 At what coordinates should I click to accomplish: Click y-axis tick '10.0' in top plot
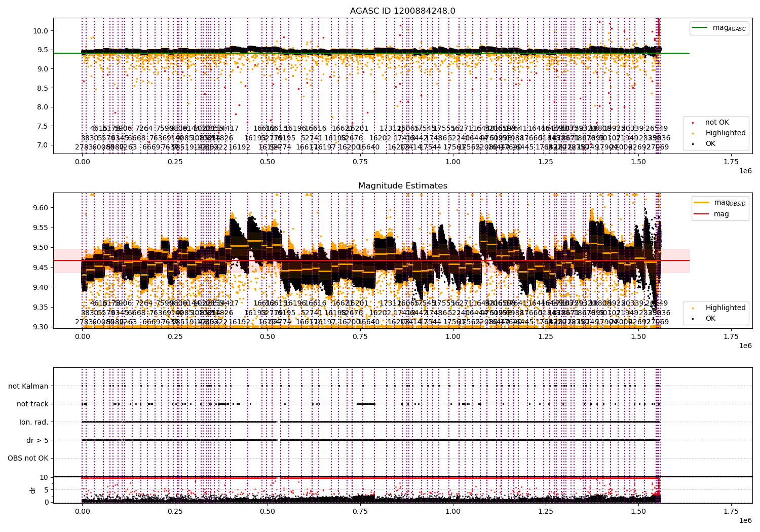[41, 31]
